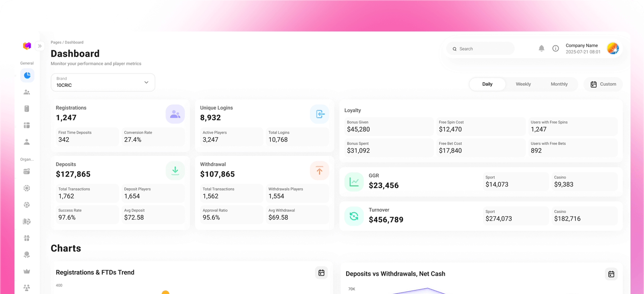This screenshot has width=644, height=294.
Task: Click the Conversion Rate 27.4% tile
Action: [153, 137]
